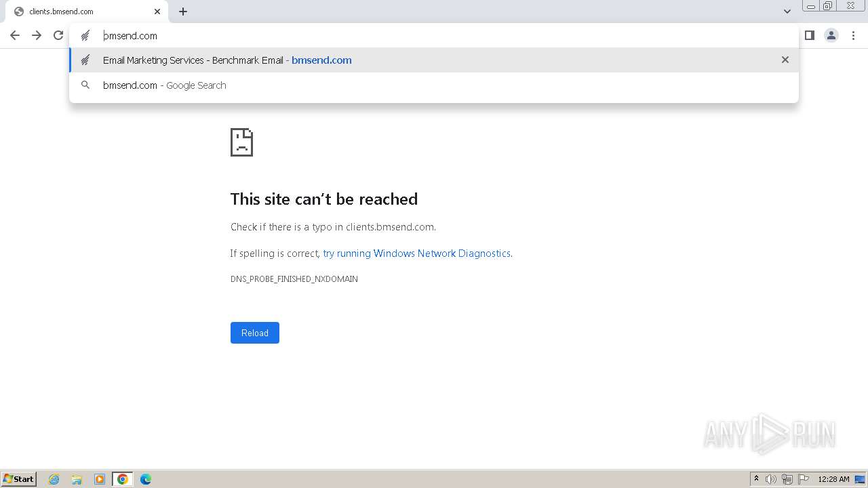Open the Windows Start menu
Screen dimensions: 868x488
click(19, 479)
